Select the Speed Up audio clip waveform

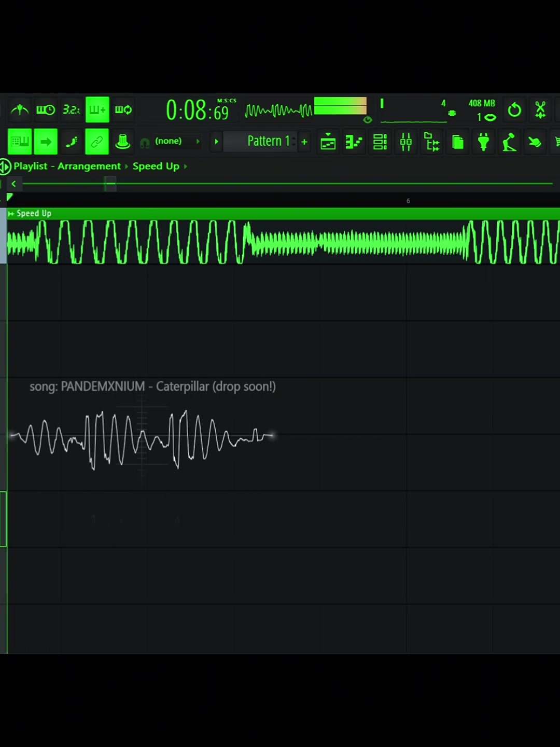click(x=284, y=242)
